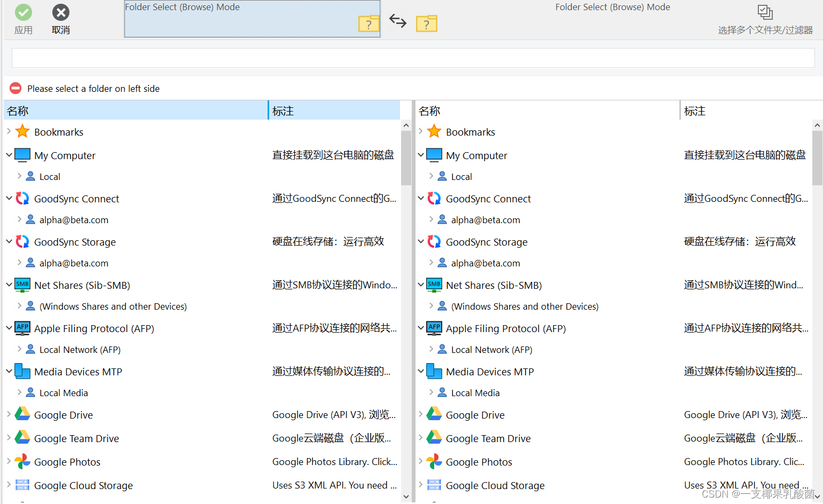Click the Google Team Drive icon in left pane
The image size is (823, 504).
(22, 437)
